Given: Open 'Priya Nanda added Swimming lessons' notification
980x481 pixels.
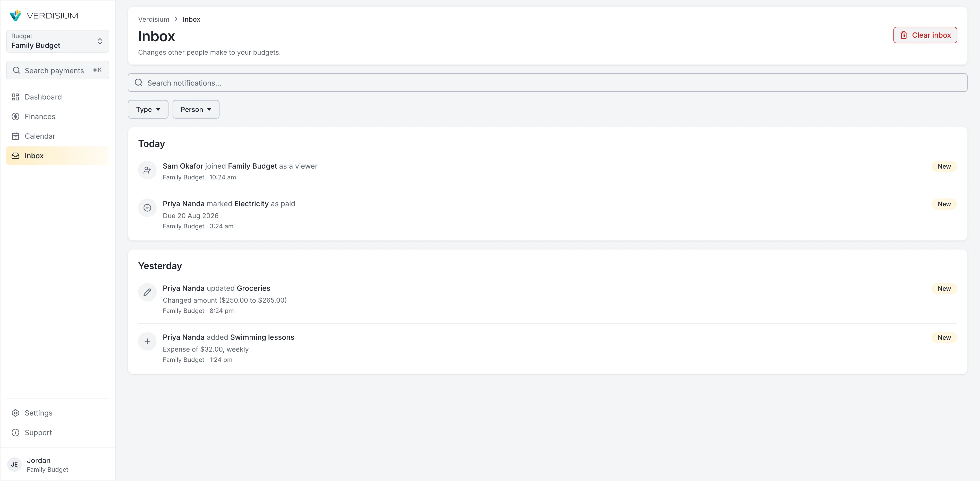Looking at the screenshot, I should (x=547, y=348).
